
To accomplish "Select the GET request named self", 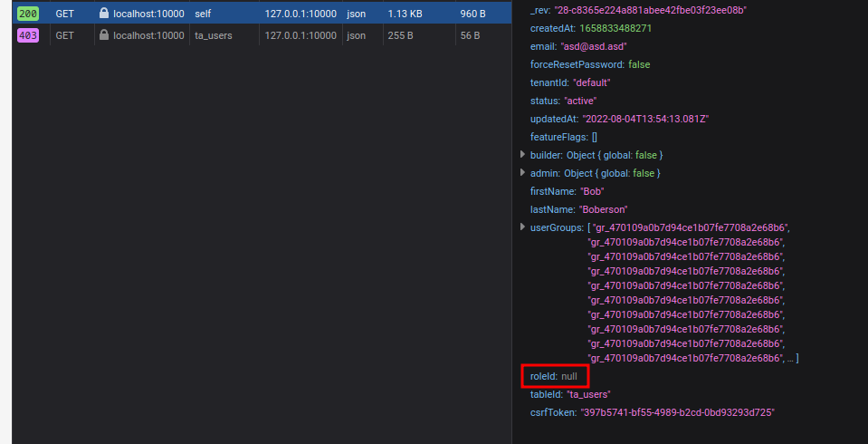I will click(262, 14).
